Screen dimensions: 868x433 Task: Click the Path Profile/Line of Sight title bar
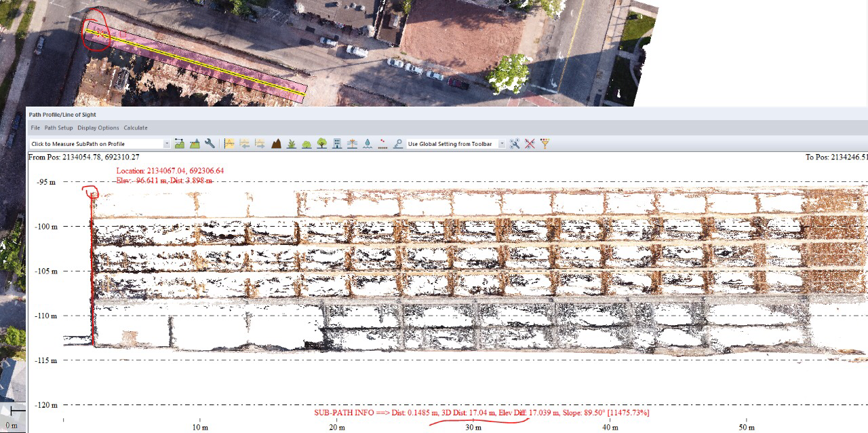[271, 115]
